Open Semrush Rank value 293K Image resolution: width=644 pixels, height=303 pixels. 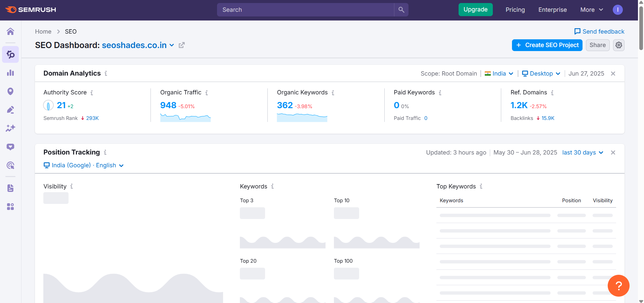pos(92,118)
